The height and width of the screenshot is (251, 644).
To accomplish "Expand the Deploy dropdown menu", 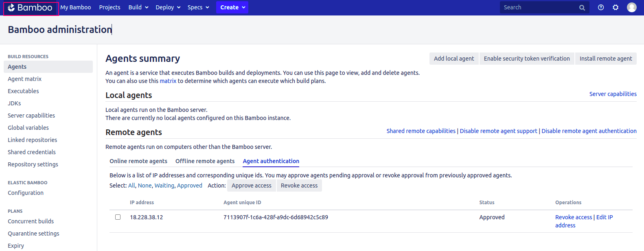I will (x=168, y=7).
